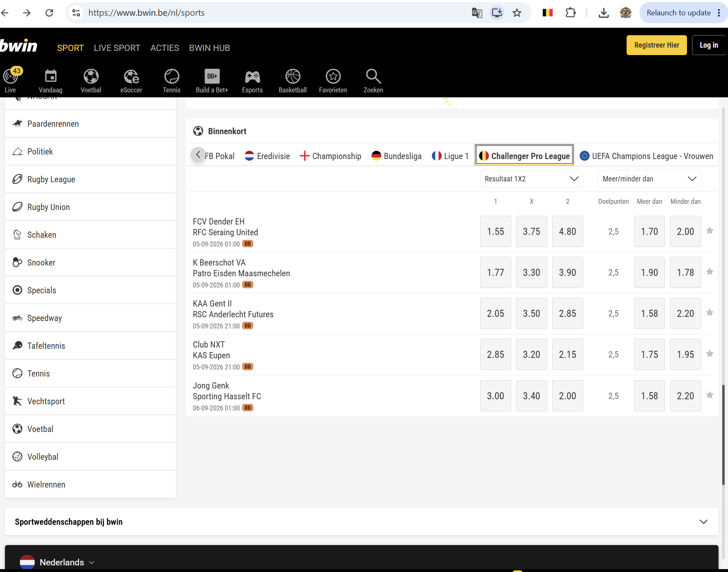The width and height of the screenshot is (728, 572).
Task: Open Tennis in the top sports bar
Action: tap(171, 80)
